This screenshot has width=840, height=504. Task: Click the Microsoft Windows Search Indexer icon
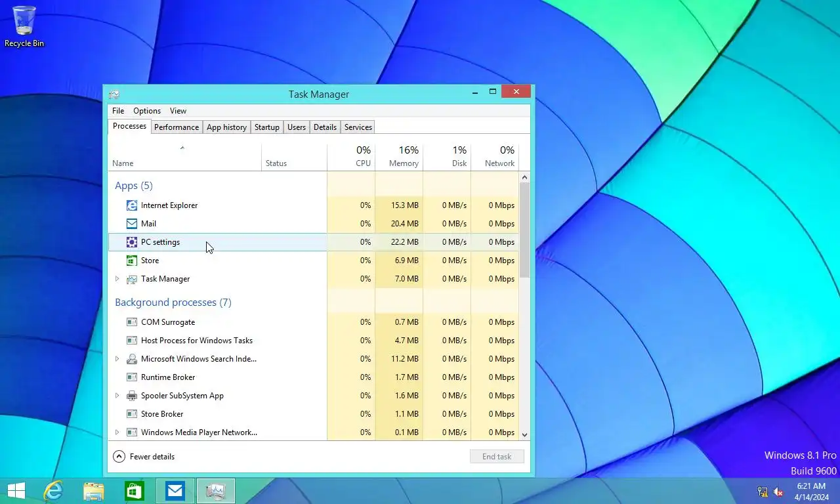(132, 359)
